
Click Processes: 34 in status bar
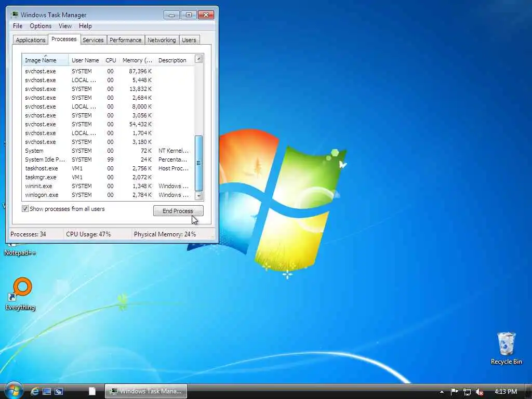click(28, 234)
